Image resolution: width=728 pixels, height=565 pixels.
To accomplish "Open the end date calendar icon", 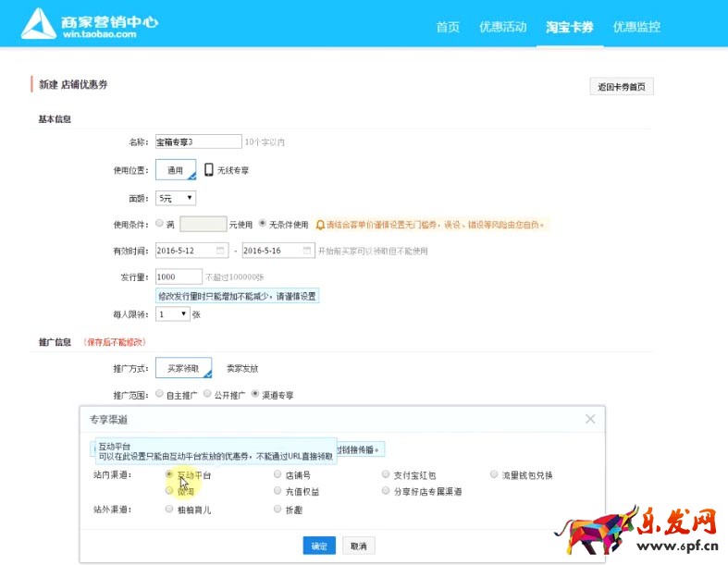I will click(x=304, y=251).
